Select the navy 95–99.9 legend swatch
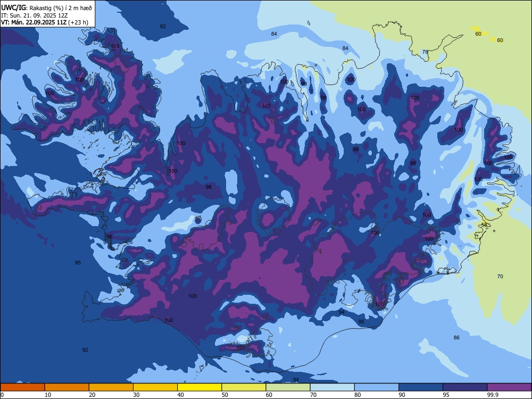The image size is (532, 399). coord(465,387)
